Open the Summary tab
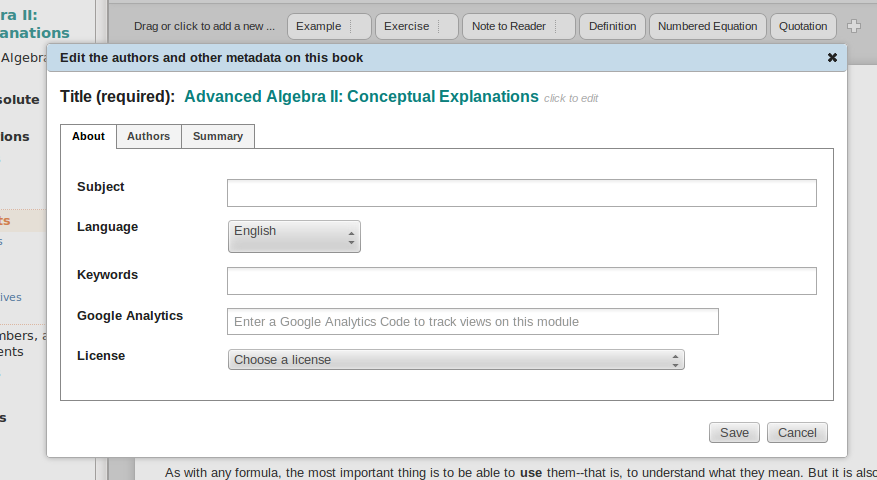 tap(218, 136)
